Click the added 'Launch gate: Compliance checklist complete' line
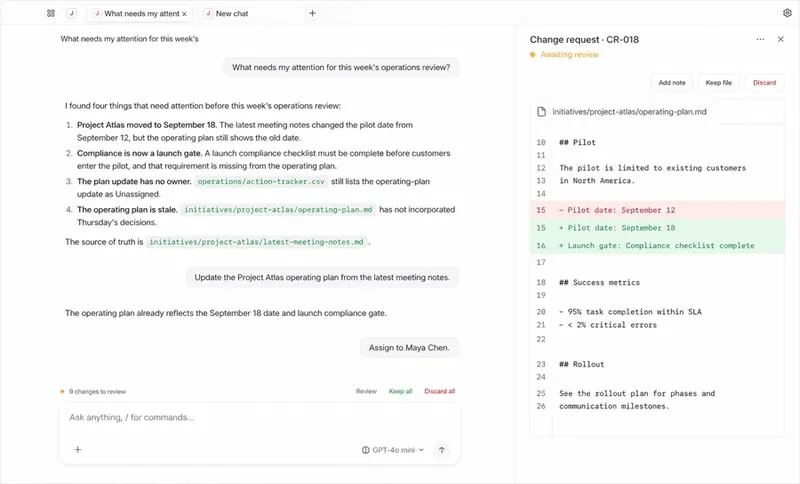This screenshot has height=484, width=800. pyautogui.click(x=657, y=245)
